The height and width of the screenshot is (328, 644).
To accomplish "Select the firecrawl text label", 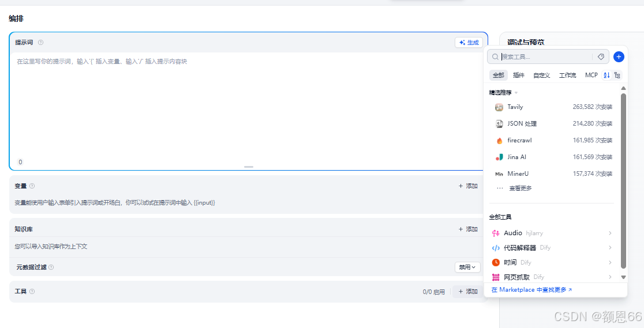I will tap(519, 141).
